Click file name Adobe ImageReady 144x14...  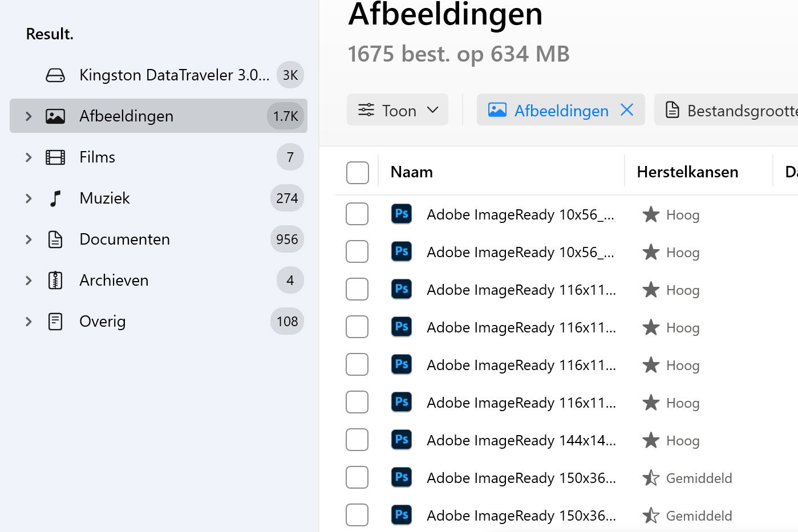click(521, 440)
